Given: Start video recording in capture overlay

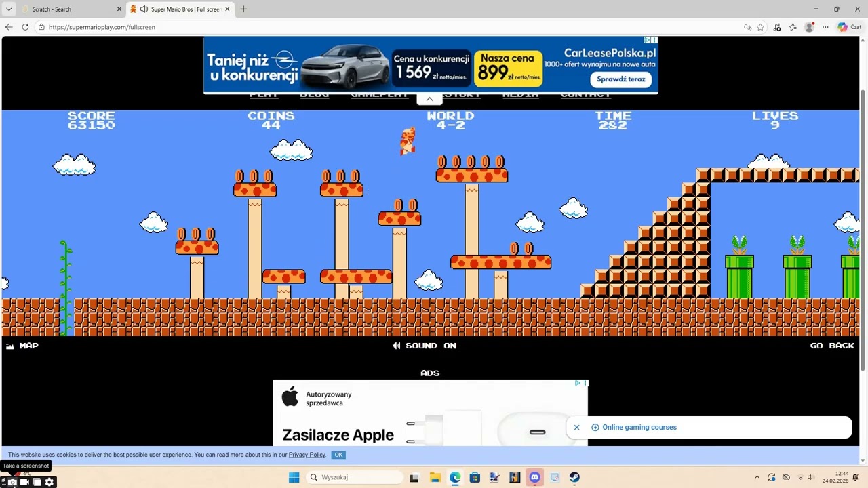Looking at the screenshot, I should pyautogui.click(x=24, y=482).
